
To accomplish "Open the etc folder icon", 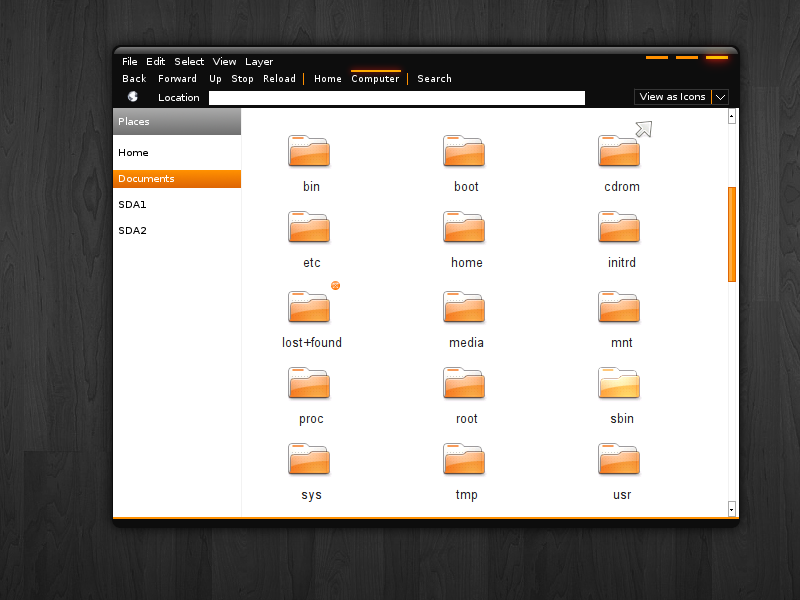I will point(309,227).
